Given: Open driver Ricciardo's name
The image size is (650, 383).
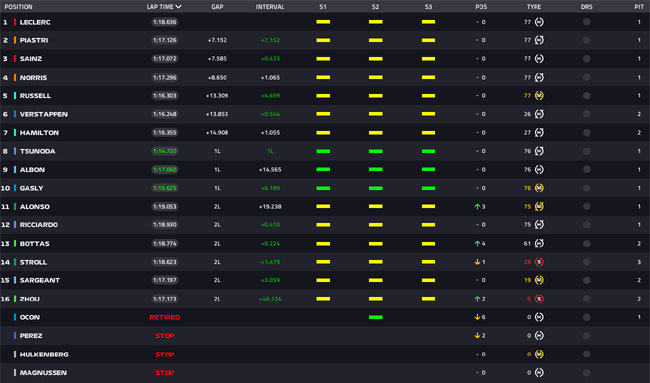Looking at the screenshot, I should point(39,225).
